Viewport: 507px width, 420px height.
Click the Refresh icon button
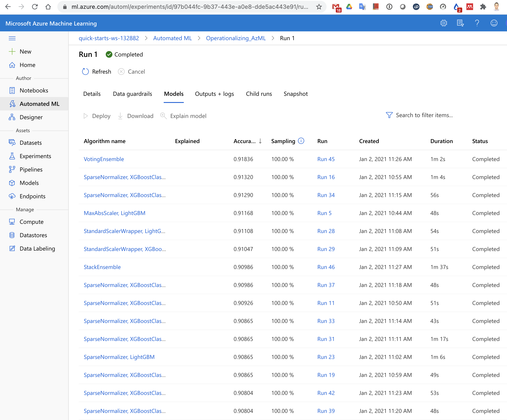click(x=85, y=72)
